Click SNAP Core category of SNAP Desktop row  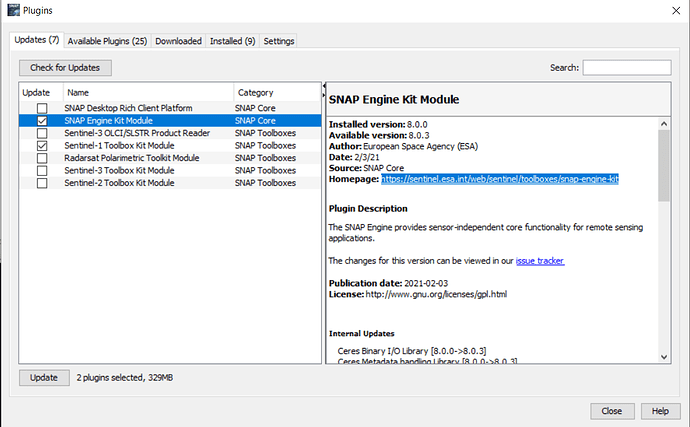coord(255,108)
